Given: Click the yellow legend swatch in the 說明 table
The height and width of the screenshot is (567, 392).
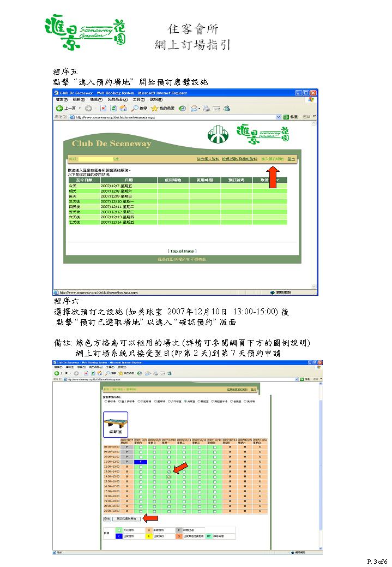Looking at the screenshot, I should 149,536.
